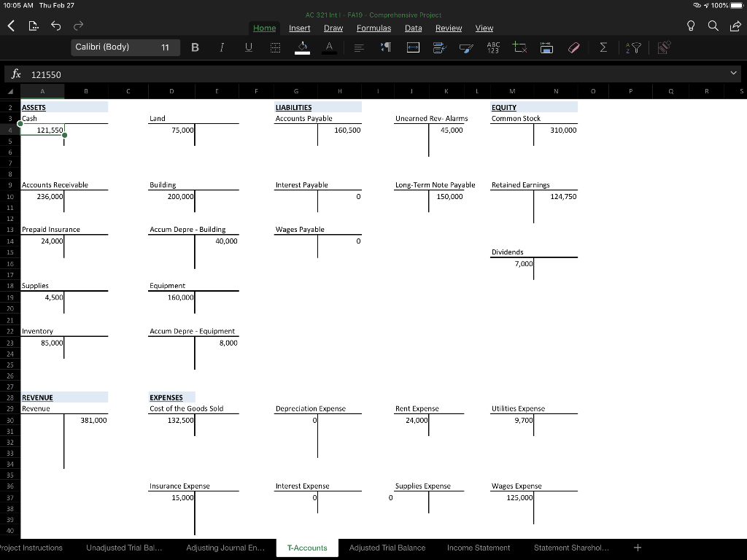747x560 pixels.
Task: Clear cell contents with eraser
Action: click(573, 47)
